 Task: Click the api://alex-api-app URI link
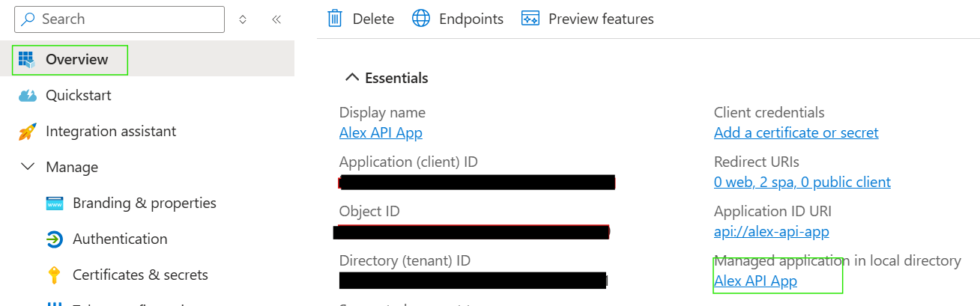point(771,232)
